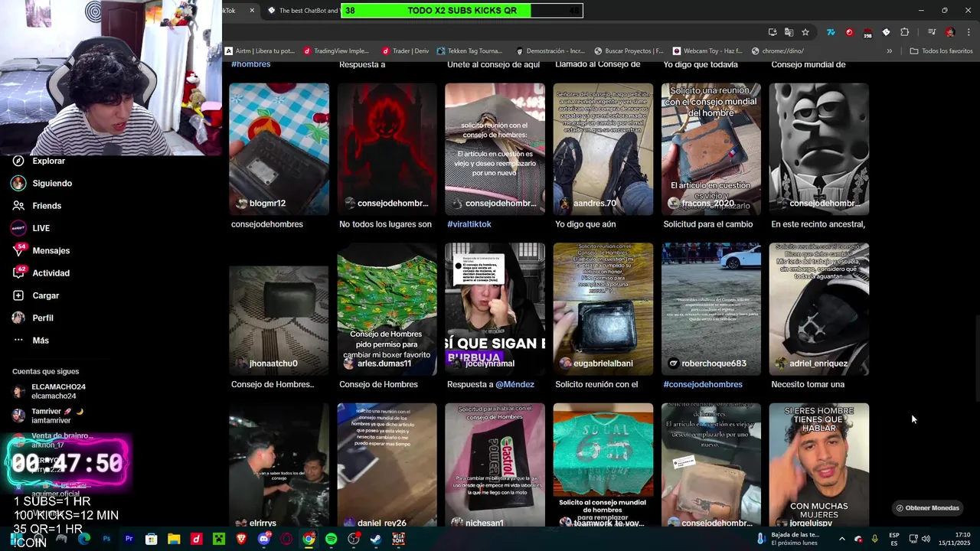The image size is (980, 551).
Task: Open Spotify from the taskbar
Action: (331, 539)
